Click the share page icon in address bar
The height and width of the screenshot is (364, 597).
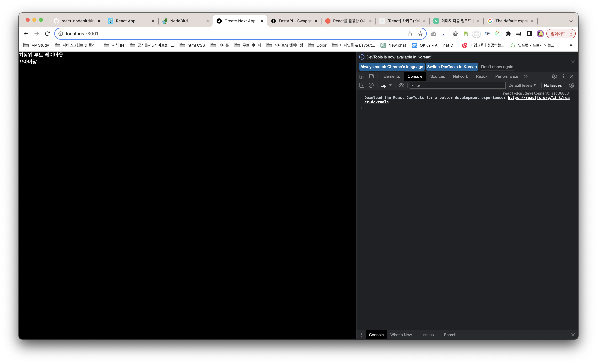[x=410, y=34]
